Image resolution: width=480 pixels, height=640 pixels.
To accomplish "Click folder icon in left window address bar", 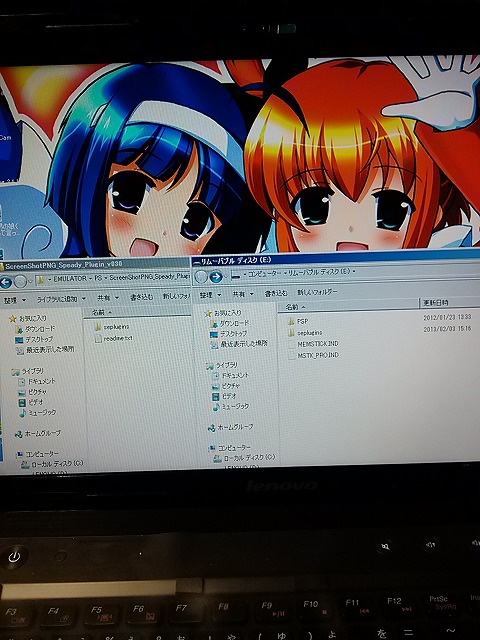I will coord(40,280).
